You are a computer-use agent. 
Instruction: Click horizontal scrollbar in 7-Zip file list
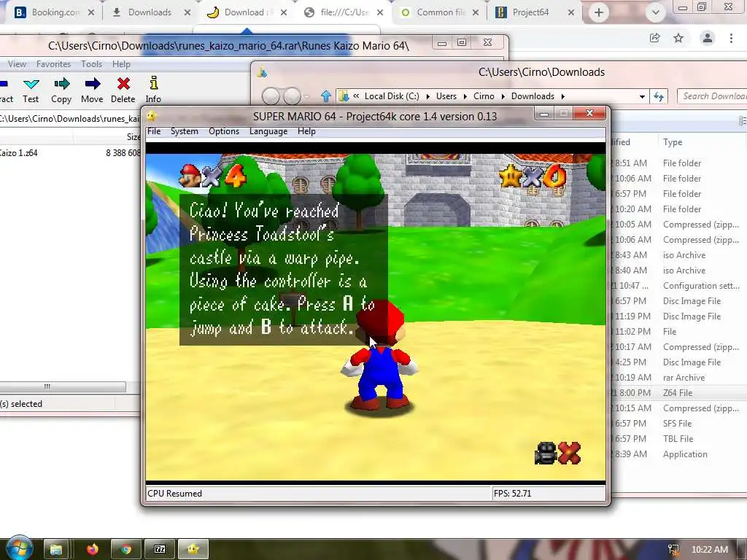point(62,386)
